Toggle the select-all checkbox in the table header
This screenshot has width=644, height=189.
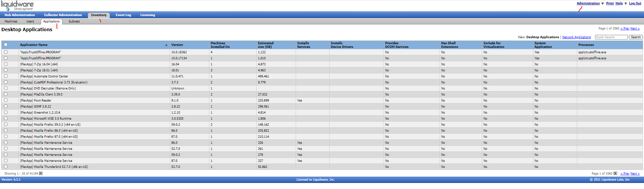click(6, 45)
